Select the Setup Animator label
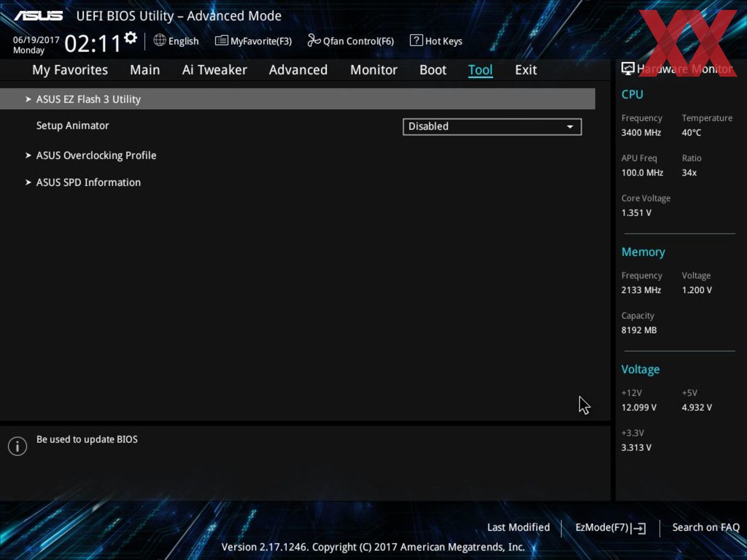 [73, 126]
